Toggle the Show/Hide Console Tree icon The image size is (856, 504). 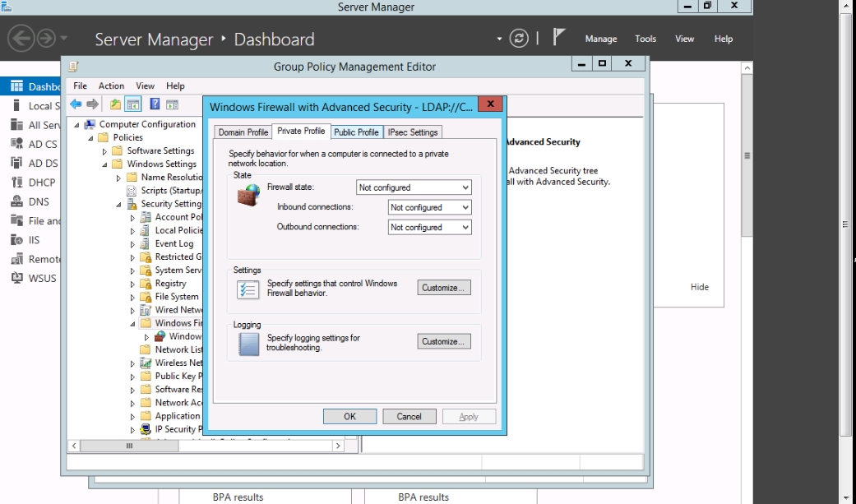point(132,104)
